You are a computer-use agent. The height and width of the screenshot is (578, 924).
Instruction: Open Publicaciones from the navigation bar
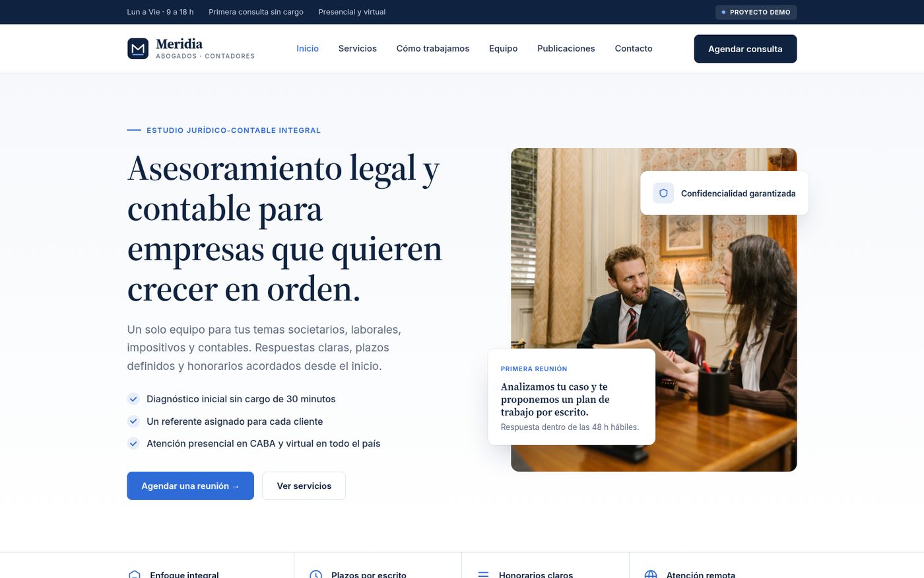[x=566, y=48]
